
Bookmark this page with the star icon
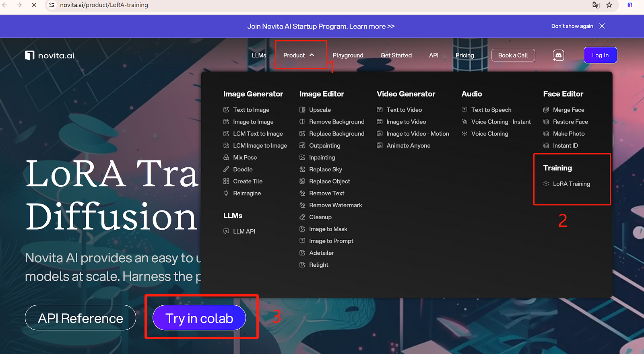pos(609,5)
